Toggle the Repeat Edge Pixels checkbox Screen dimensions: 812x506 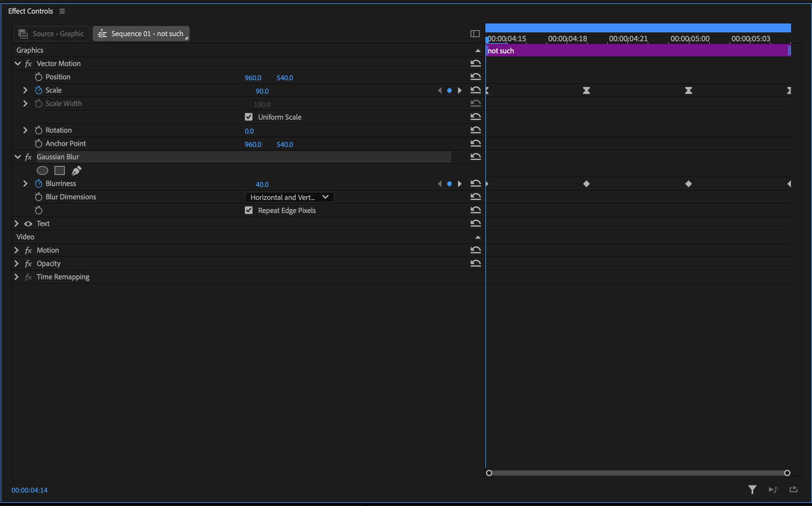point(248,210)
